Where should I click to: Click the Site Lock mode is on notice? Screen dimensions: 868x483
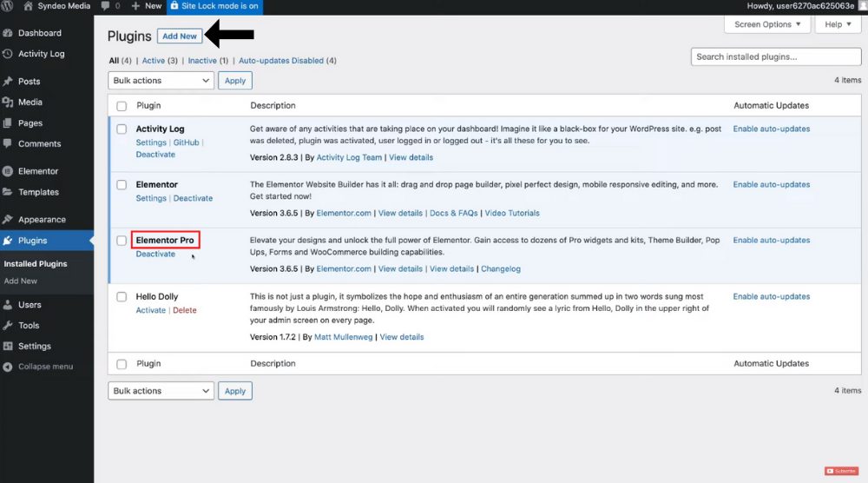[x=214, y=6]
